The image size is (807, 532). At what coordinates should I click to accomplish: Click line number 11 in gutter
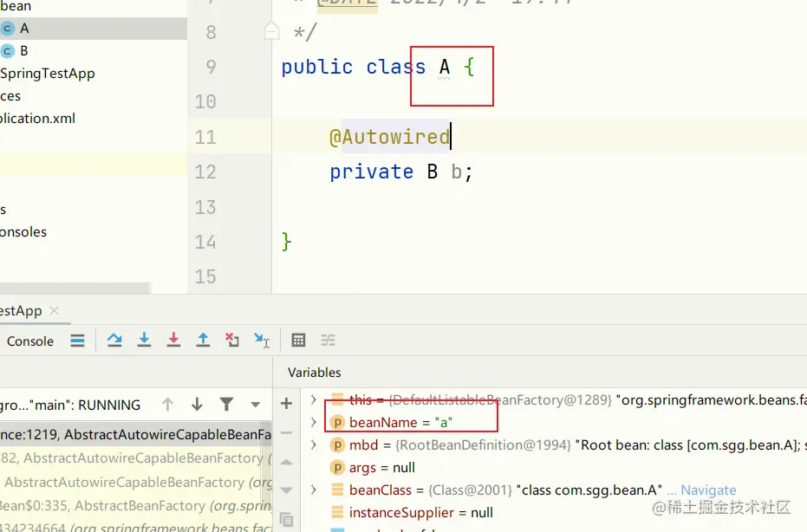pyautogui.click(x=205, y=138)
